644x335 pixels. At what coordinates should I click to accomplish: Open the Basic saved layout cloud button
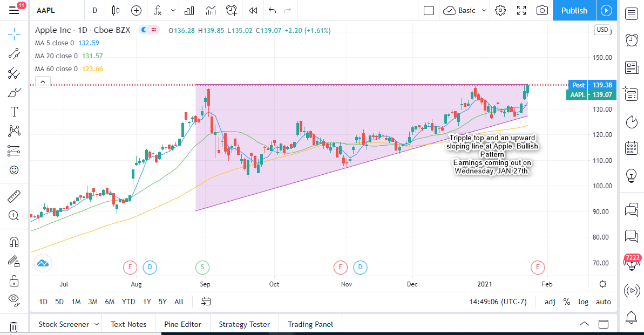click(x=459, y=10)
